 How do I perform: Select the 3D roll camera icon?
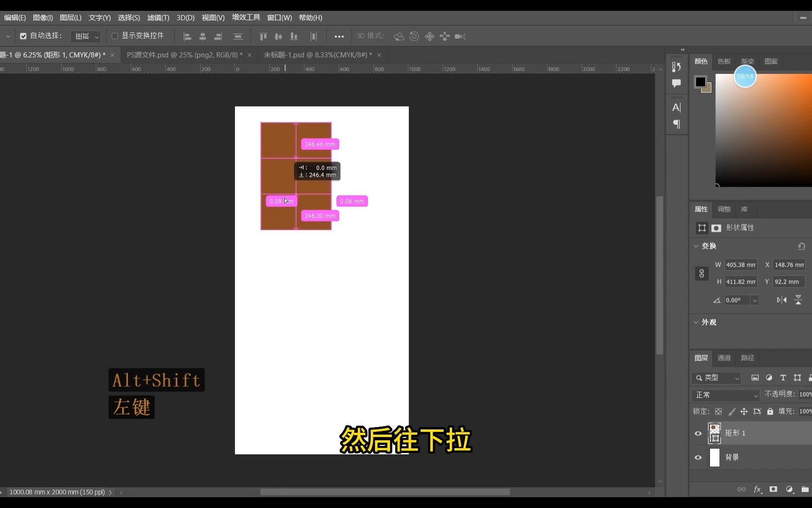pos(414,36)
